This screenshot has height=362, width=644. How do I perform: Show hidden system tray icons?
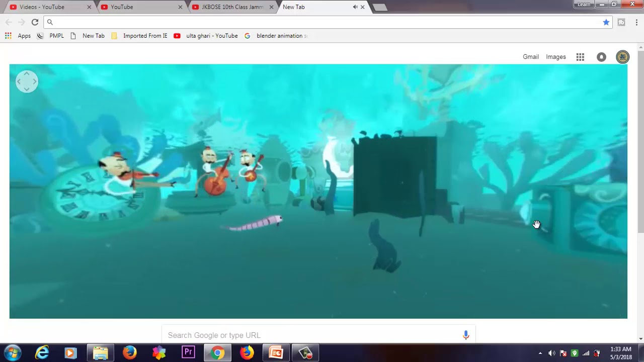(x=540, y=353)
